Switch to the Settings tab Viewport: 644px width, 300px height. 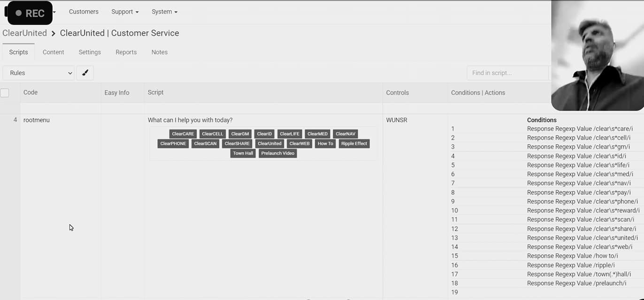(90, 52)
